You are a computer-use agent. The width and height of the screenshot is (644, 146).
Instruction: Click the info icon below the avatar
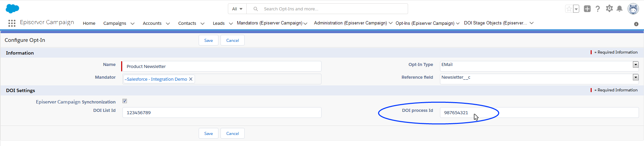636,24
